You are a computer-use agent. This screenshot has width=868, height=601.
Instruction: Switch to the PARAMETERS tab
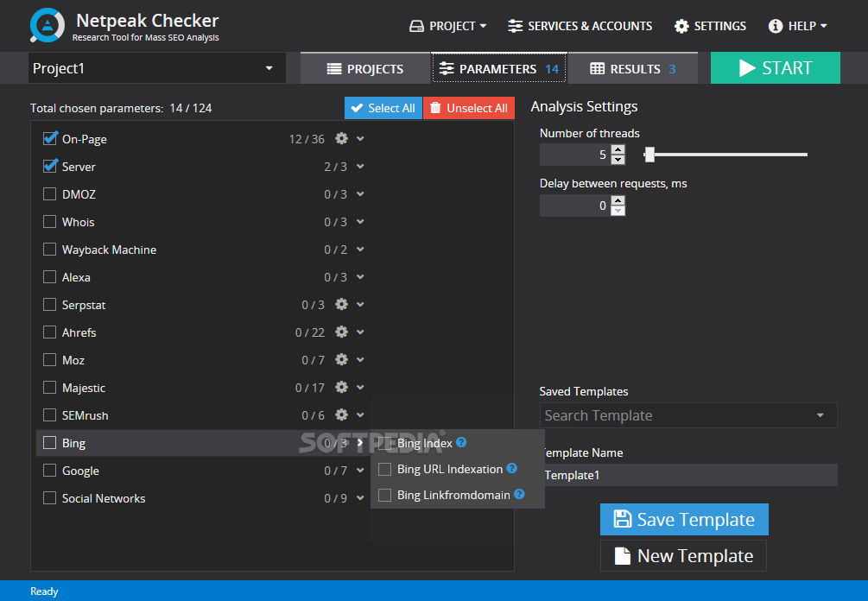[498, 68]
